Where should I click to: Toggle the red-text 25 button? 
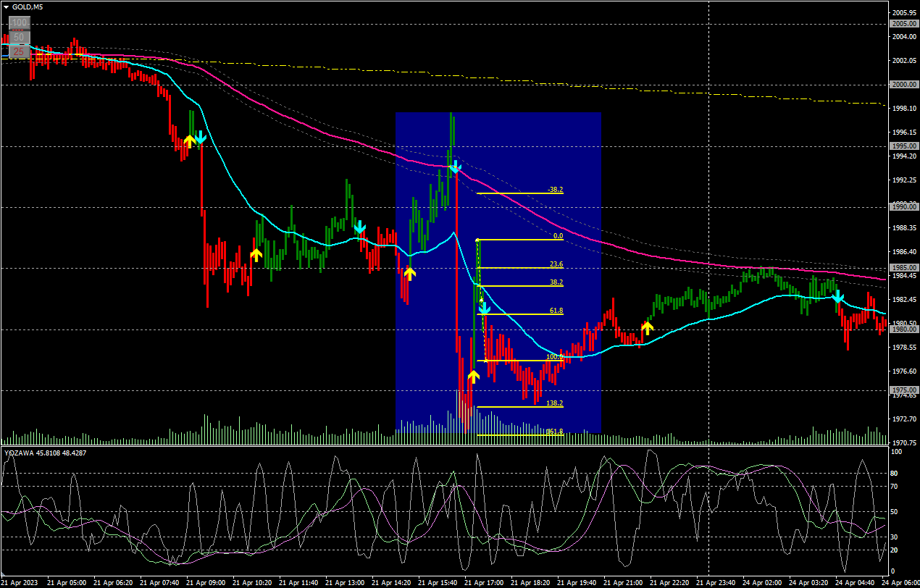pyautogui.click(x=19, y=51)
